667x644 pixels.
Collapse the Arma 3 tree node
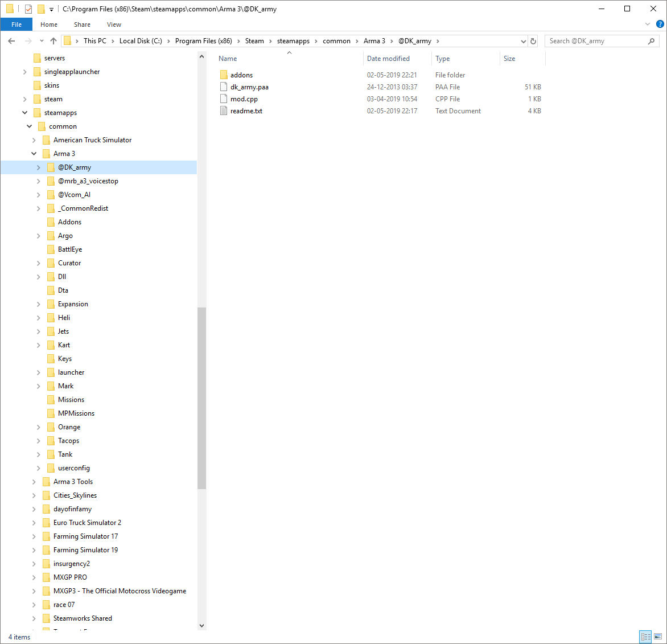[x=34, y=154]
